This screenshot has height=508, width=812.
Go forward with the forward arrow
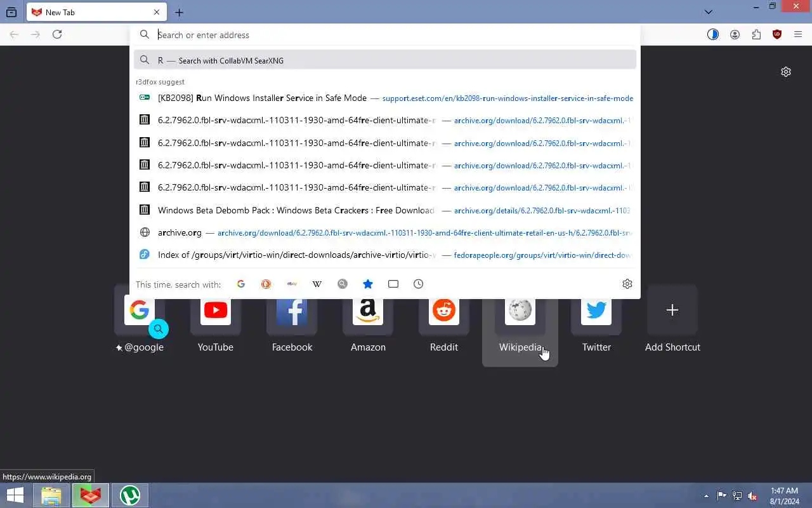[x=36, y=34]
